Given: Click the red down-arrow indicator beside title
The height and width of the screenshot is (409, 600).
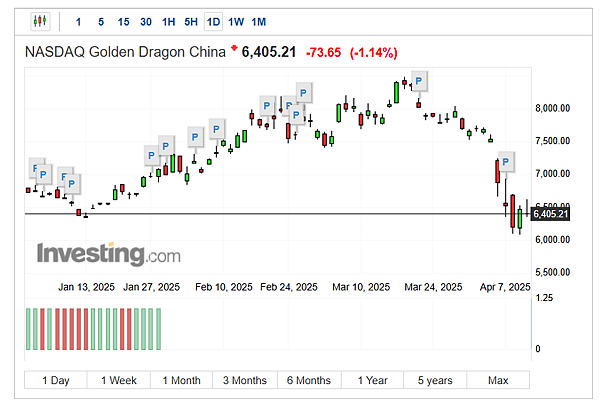Looking at the screenshot, I should [234, 48].
